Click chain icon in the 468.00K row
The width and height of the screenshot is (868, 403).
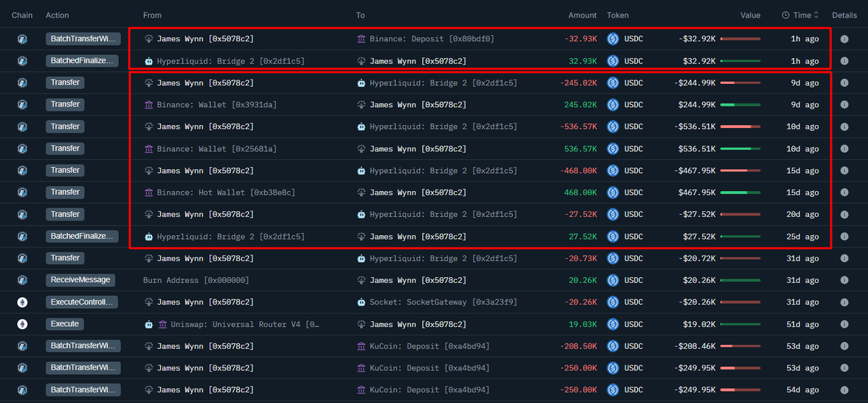[x=22, y=192]
